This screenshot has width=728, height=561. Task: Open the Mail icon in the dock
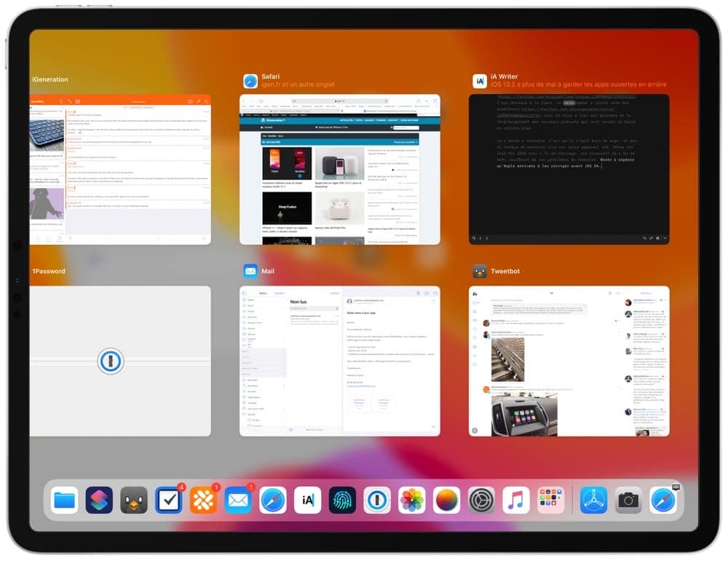(x=238, y=500)
